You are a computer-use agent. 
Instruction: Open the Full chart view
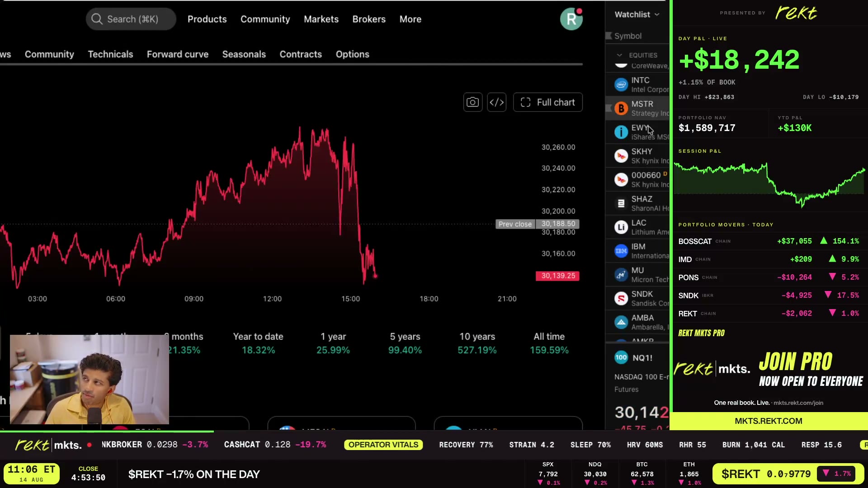click(547, 103)
